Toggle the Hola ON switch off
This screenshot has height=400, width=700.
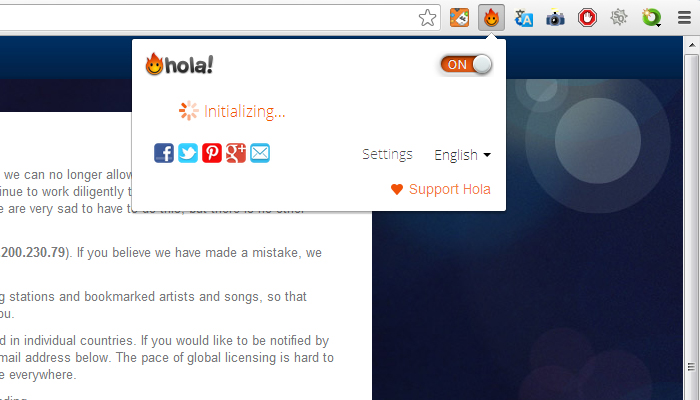[x=466, y=65]
